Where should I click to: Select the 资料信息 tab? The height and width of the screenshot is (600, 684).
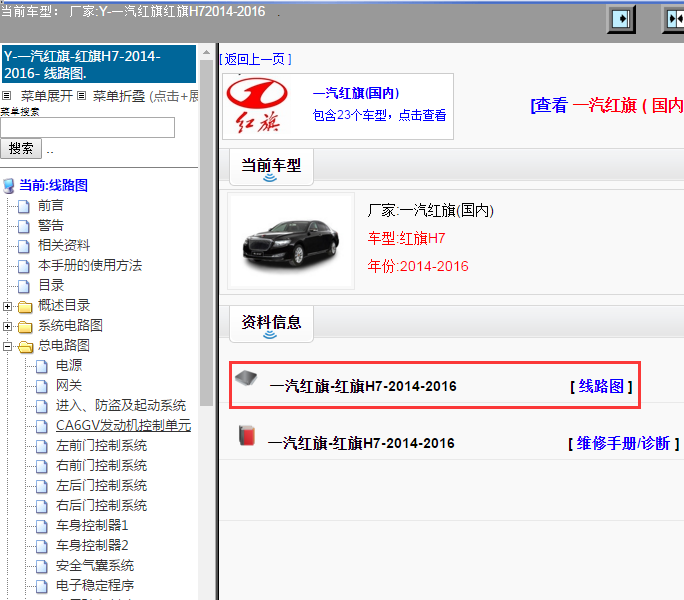(271, 324)
